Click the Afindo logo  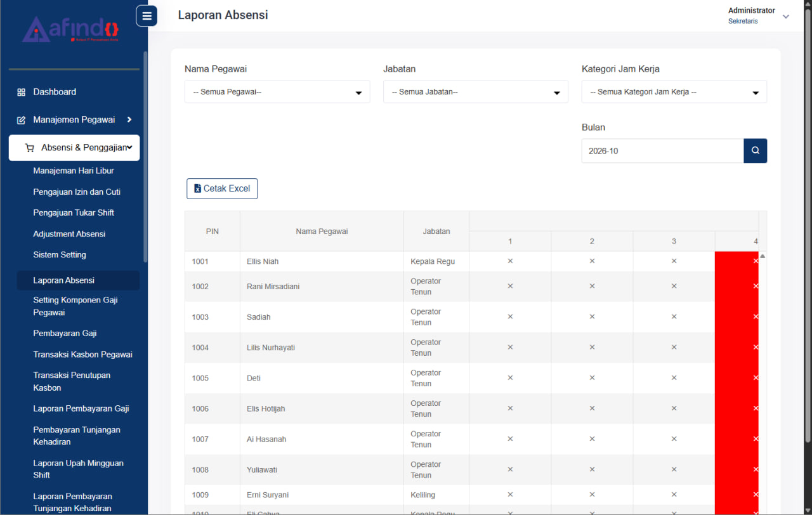point(71,30)
